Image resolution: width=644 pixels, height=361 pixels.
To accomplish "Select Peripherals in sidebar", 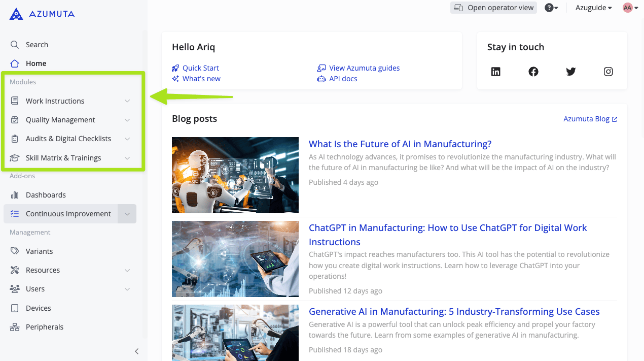I will (x=44, y=327).
